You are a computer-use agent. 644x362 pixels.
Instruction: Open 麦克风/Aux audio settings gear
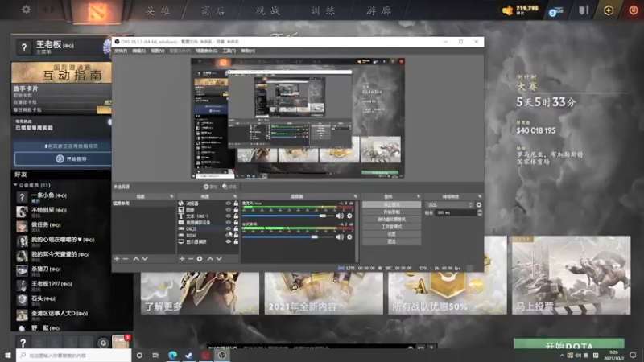pyautogui.click(x=349, y=216)
